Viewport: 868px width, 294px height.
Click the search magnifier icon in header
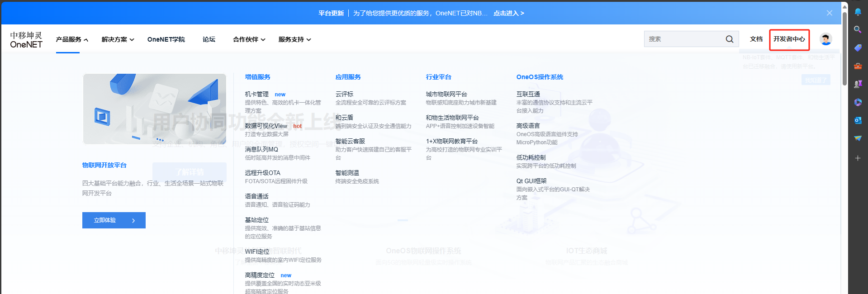tap(729, 39)
